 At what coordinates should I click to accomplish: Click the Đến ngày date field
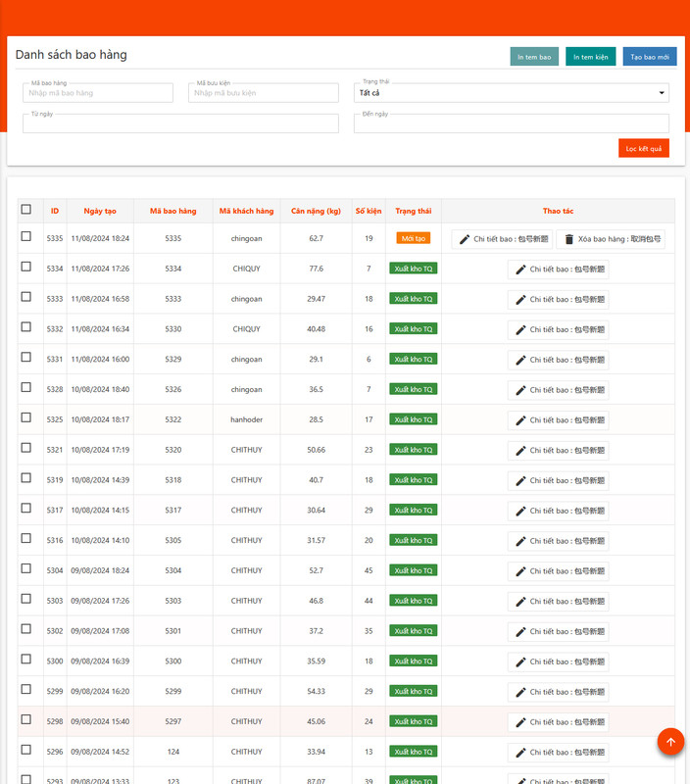(511, 123)
